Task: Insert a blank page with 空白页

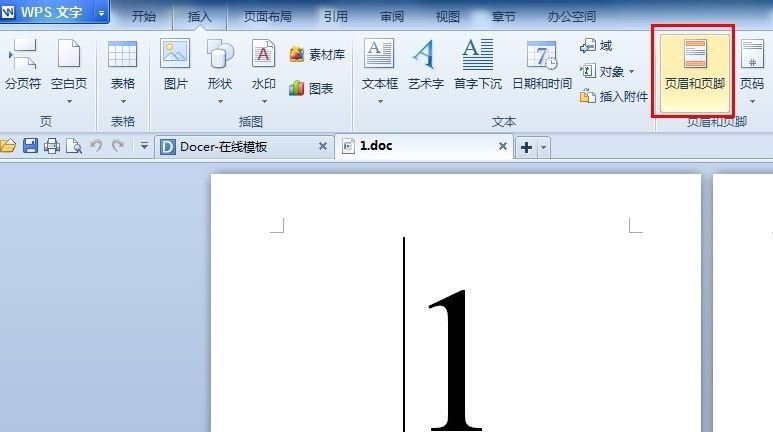Action: coord(69,64)
